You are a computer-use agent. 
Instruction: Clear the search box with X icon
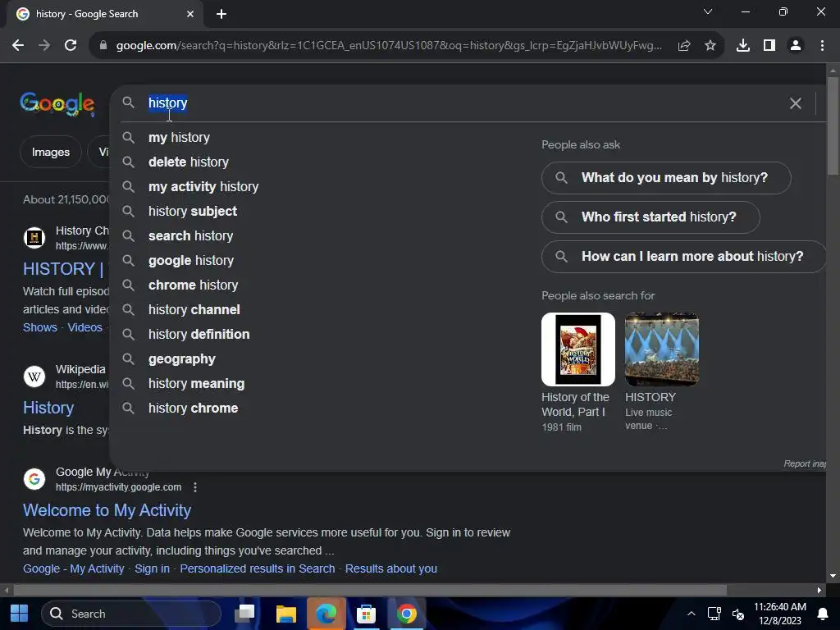(796, 103)
